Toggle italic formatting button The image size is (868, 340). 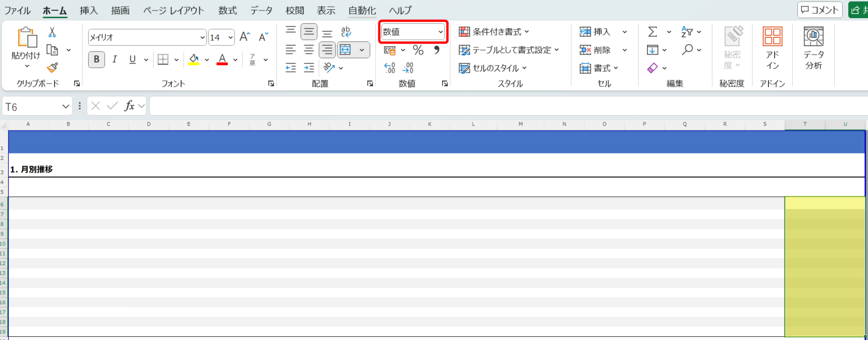pos(115,60)
